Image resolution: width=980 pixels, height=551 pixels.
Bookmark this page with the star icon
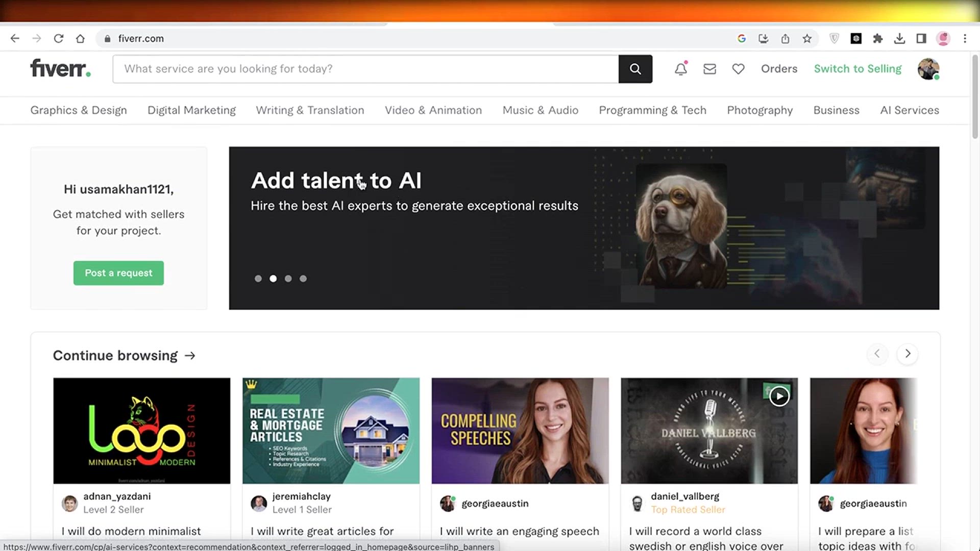[x=807, y=38]
